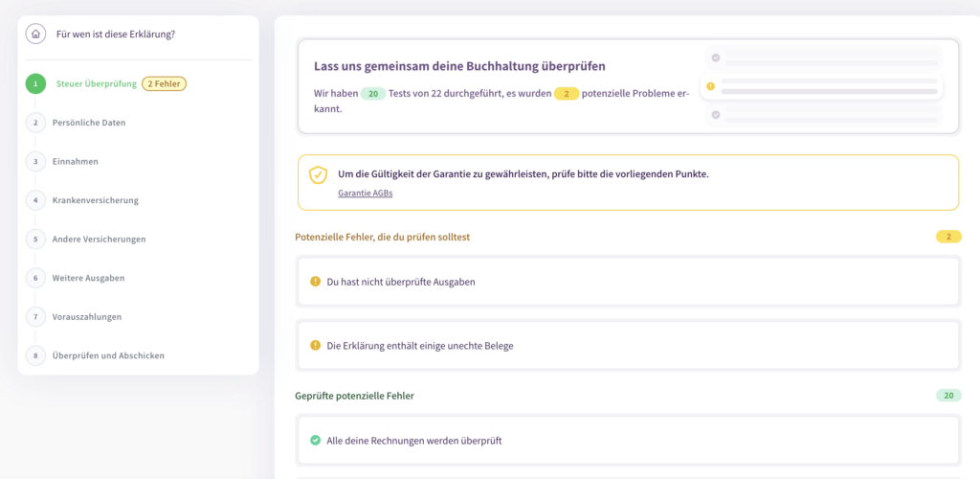The height and width of the screenshot is (479, 980).
Task: Click the green step 1 circle
Action: pos(35,83)
